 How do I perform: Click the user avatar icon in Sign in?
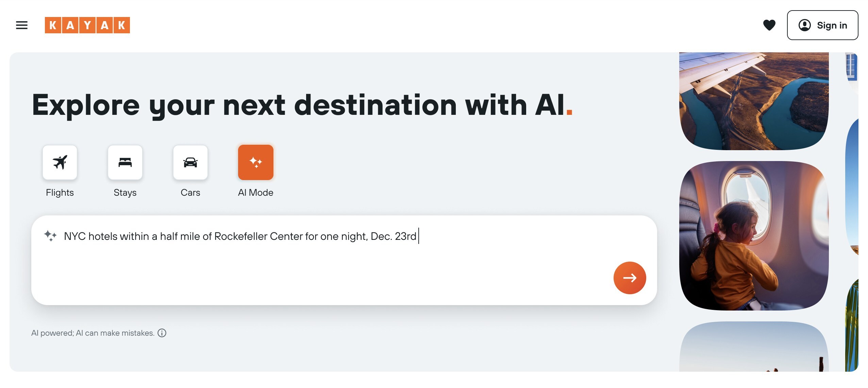point(804,25)
